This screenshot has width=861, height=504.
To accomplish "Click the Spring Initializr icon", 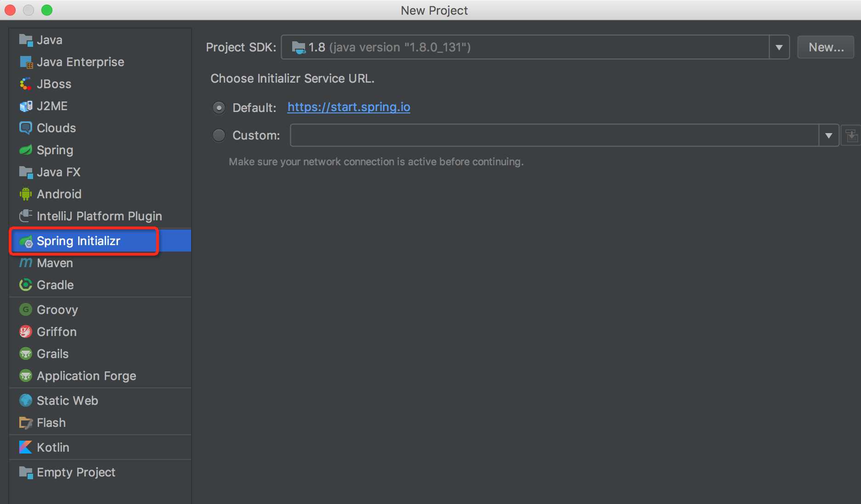I will pyautogui.click(x=26, y=241).
